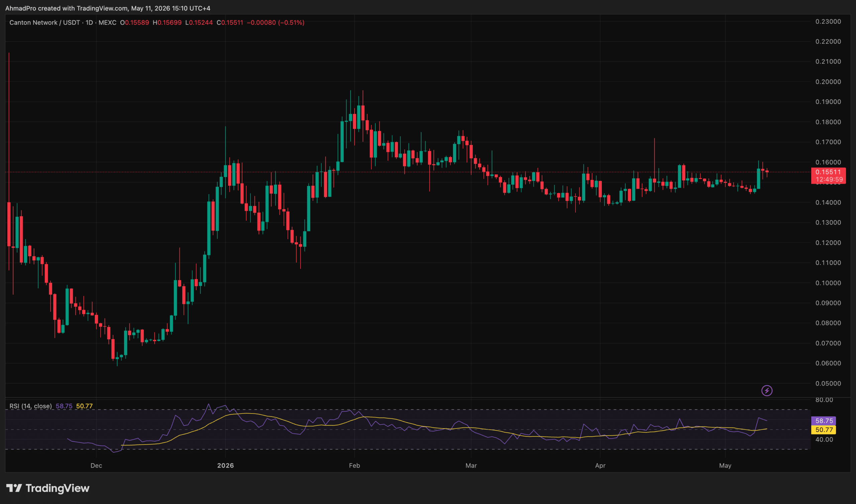Select the red current price label 0.15511
The image size is (856, 504).
[x=828, y=172]
